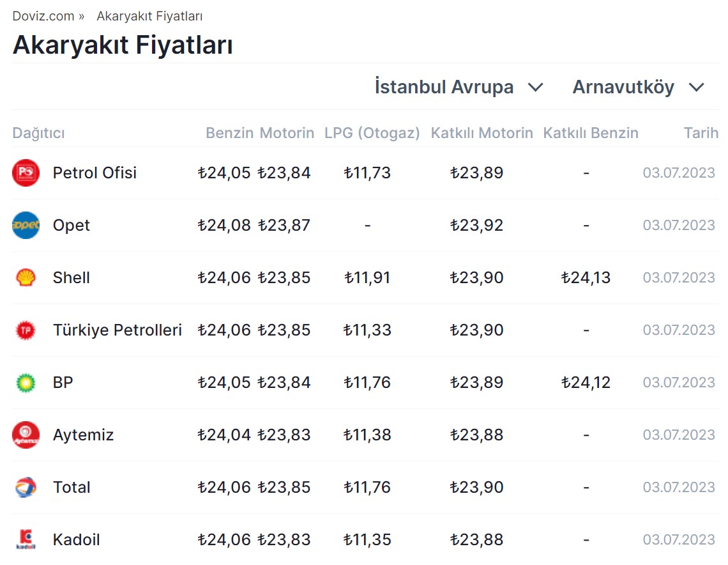
Task: Open the İstanbul Avrupa city dropdown
Action: (x=459, y=87)
